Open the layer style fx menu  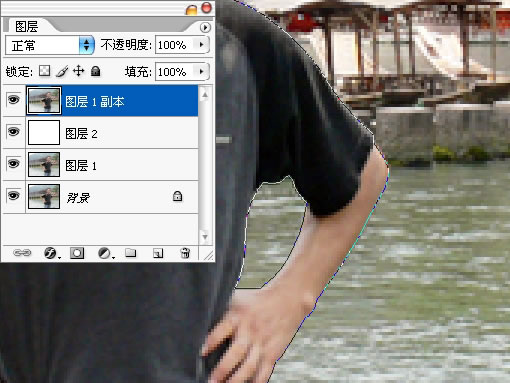click(51, 253)
